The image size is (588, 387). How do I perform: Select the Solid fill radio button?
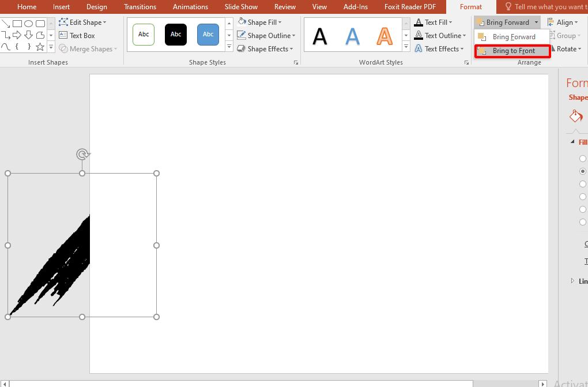tap(583, 171)
